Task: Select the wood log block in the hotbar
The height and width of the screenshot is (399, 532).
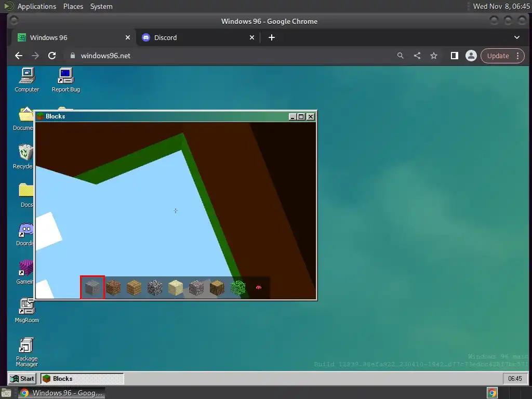Action: tap(217, 288)
